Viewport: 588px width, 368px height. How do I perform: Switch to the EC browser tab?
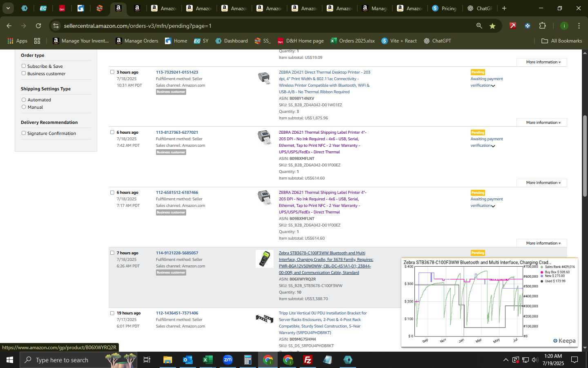[43, 8]
